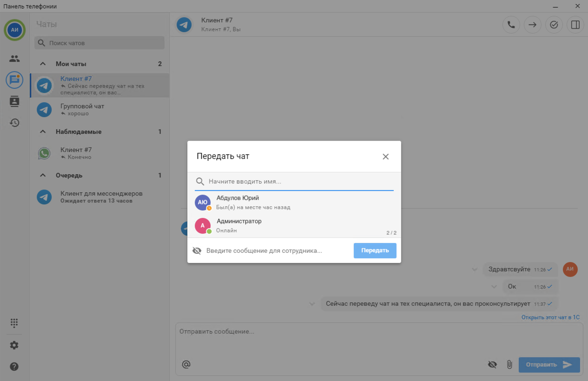Collapse the Мои чаты section

click(x=43, y=64)
